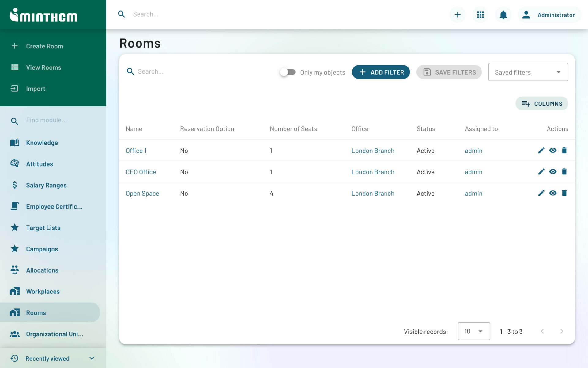Edit the CEO Office room with pencil icon
The height and width of the screenshot is (368, 588).
(541, 172)
